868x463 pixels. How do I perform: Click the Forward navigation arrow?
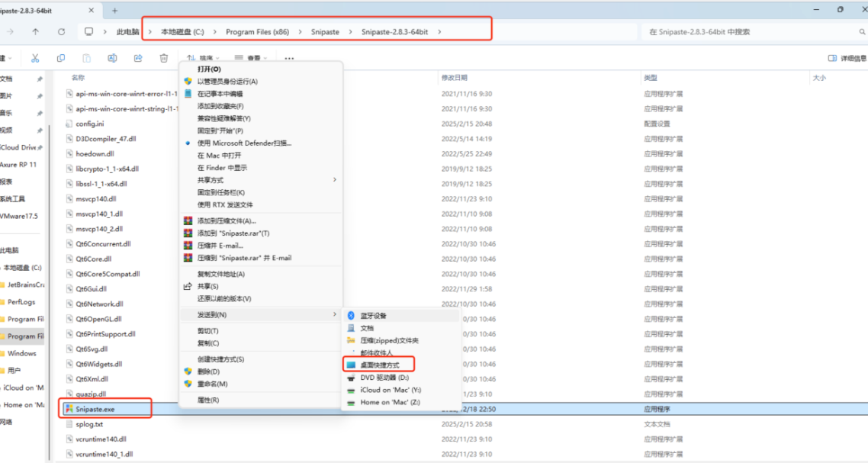point(10,31)
